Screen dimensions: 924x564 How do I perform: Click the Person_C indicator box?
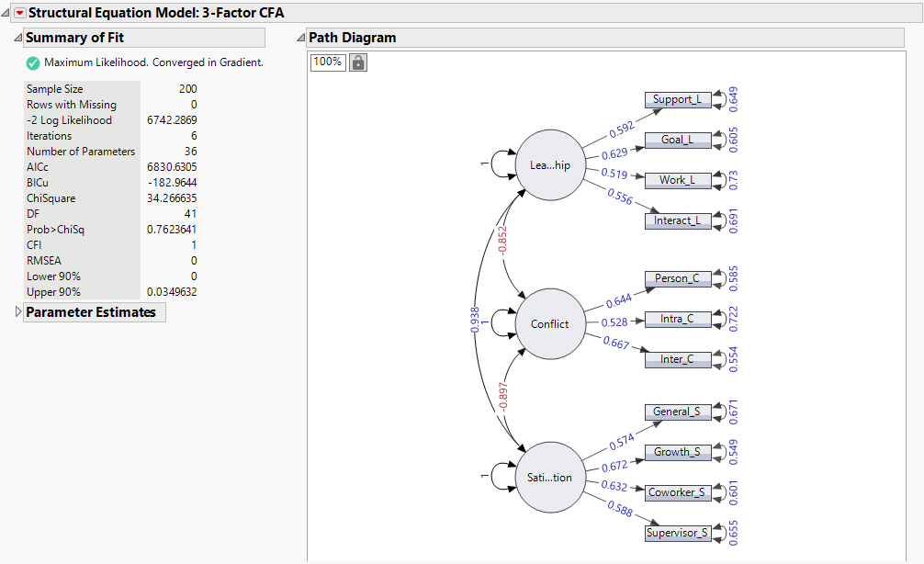[x=678, y=278]
